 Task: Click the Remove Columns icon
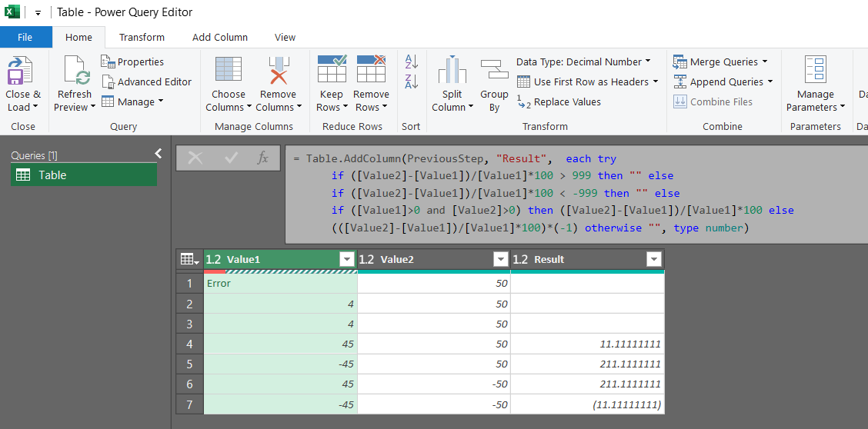coord(279,70)
